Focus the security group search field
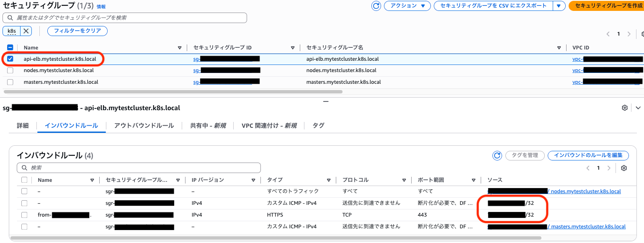This screenshot has width=644, height=243. pos(125,18)
